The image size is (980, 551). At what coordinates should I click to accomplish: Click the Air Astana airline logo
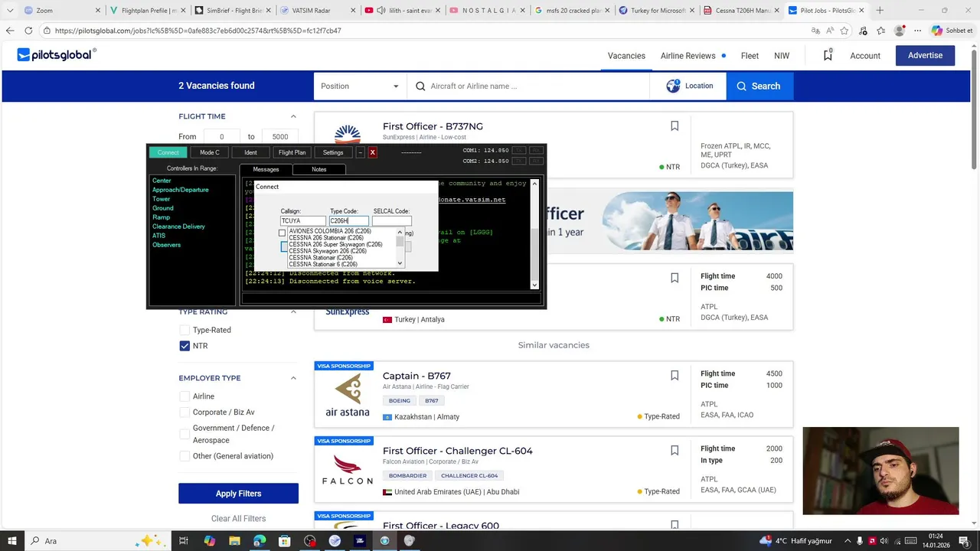coord(348,395)
